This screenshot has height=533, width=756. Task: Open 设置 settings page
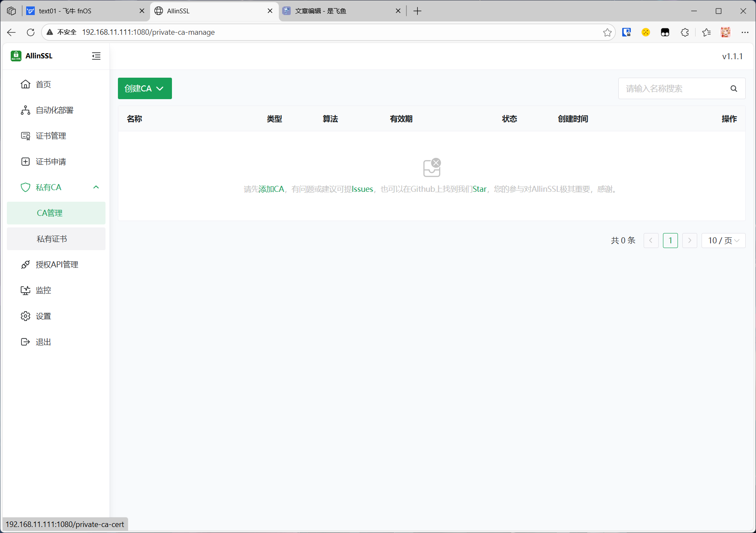pyautogui.click(x=43, y=316)
